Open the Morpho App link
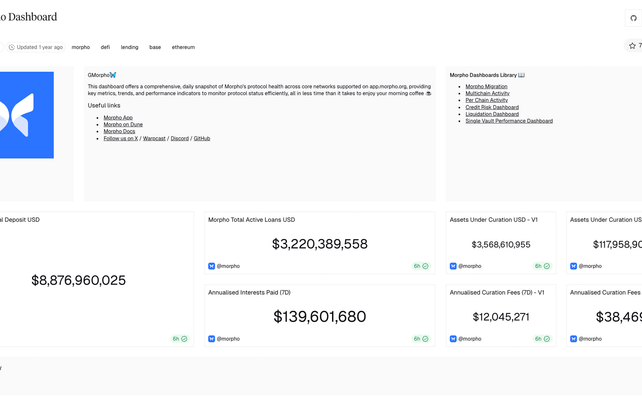 [x=118, y=117]
